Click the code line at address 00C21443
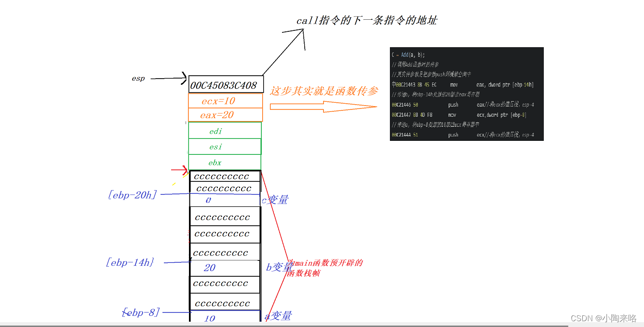This screenshot has height=327, width=644. click(x=463, y=84)
